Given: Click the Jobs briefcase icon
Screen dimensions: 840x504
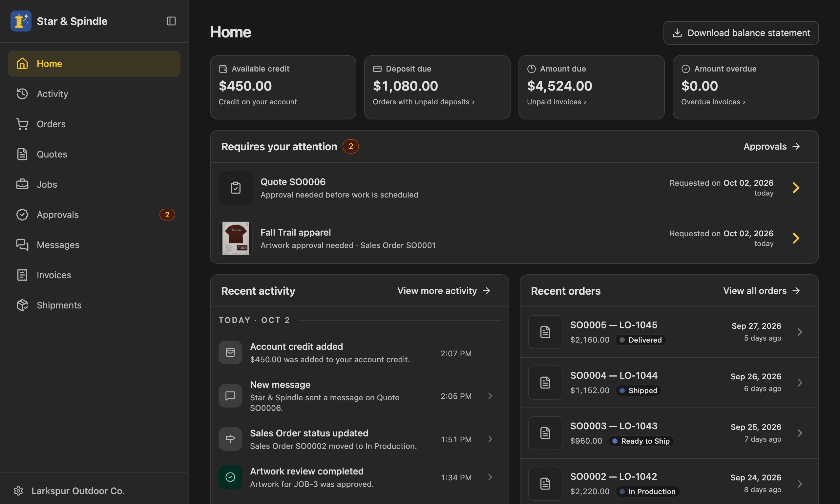Looking at the screenshot, I should pos(22,184).
